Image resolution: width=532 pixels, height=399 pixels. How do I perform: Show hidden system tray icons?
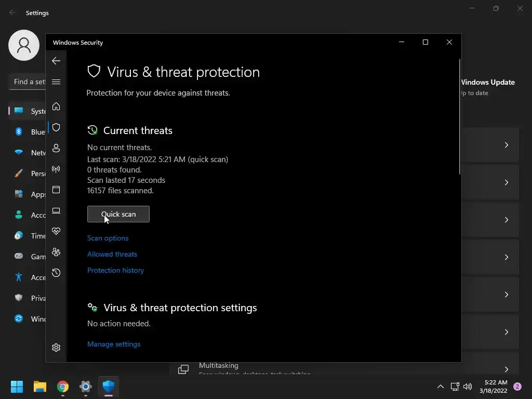441,387
